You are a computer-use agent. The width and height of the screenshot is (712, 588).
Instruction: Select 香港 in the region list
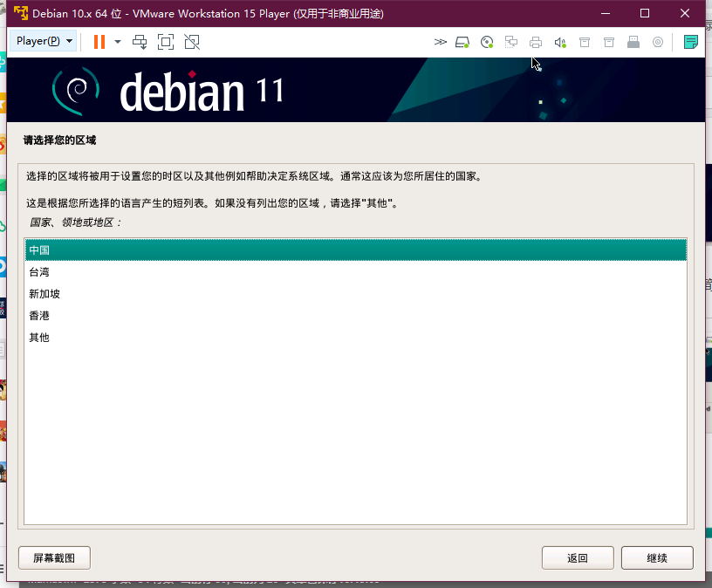coord(355,316)
